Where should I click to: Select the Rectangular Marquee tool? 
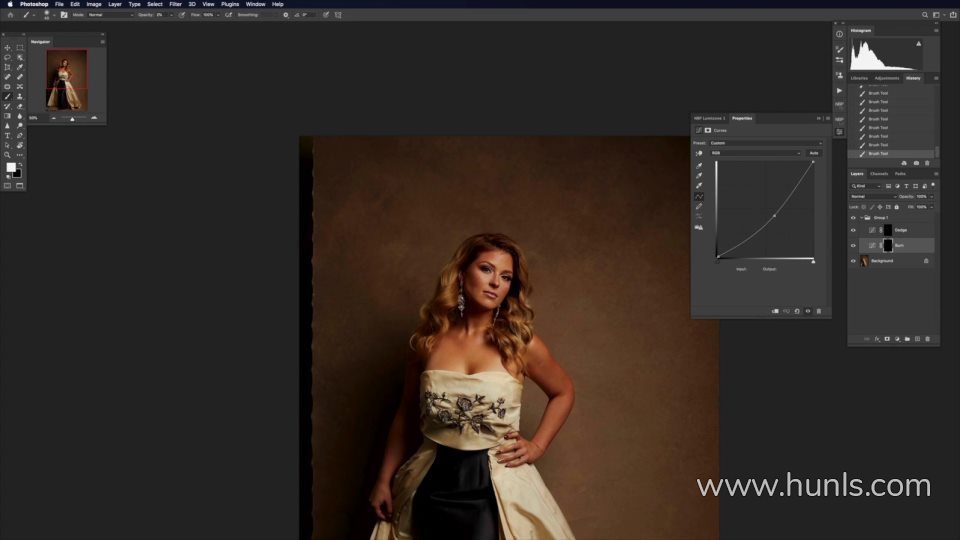point(20,48)
